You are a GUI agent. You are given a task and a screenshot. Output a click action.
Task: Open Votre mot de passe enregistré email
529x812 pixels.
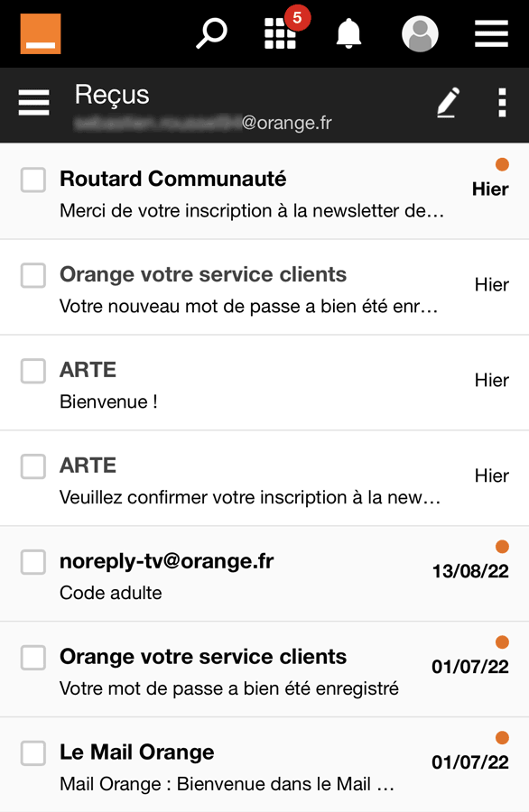[264, 669]
